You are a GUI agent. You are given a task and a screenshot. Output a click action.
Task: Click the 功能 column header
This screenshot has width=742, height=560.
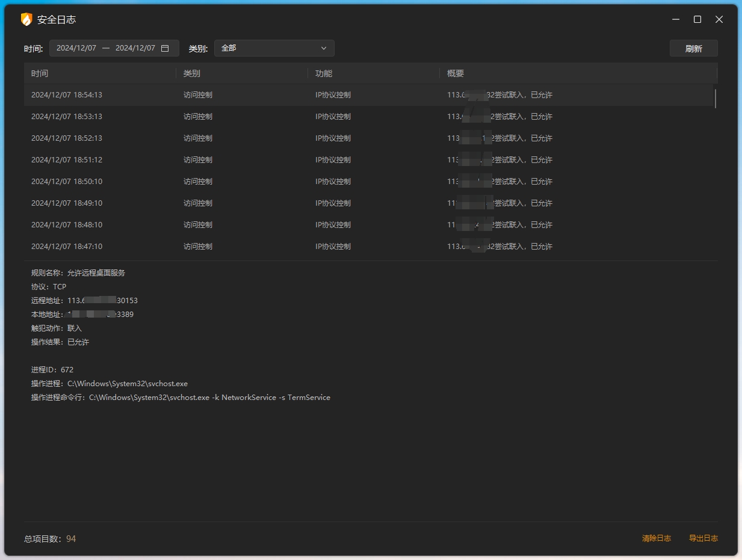[324, 73]
